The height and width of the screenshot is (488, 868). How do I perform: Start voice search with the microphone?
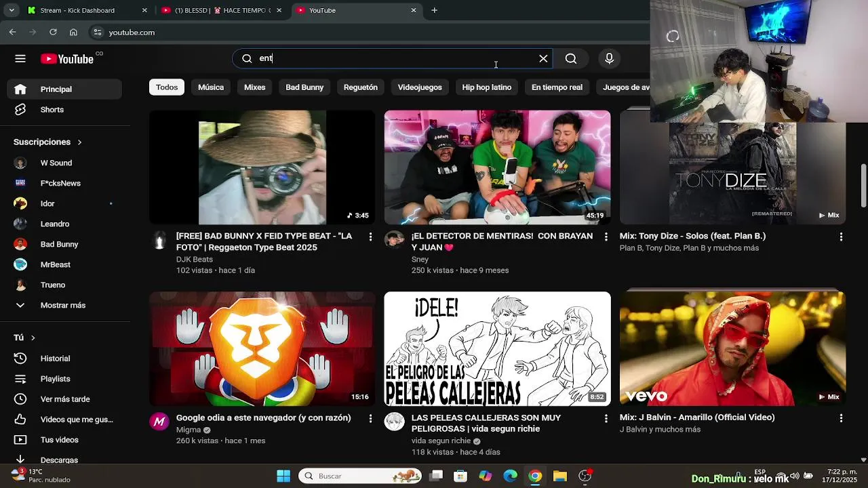[x=609, y=58]
